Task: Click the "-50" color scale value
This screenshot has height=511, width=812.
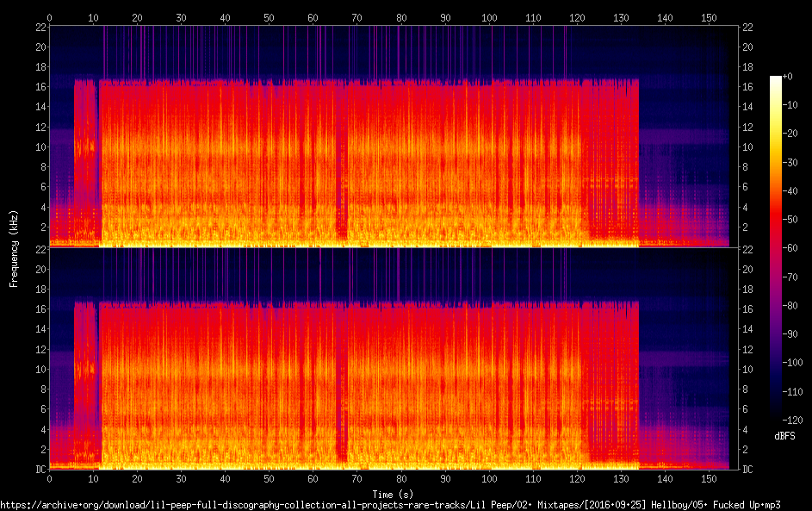Action: [790, 219]
